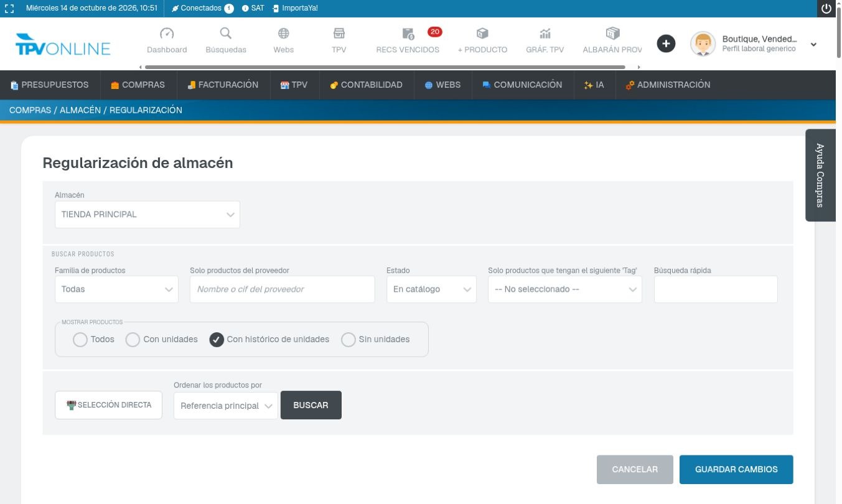The image size is (842, 504).
Task: Click the shortcut bar's right scroll arrow
Action: [639, 67]
